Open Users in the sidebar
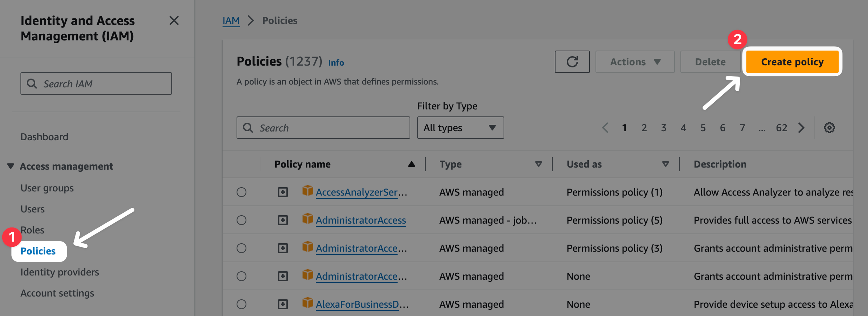The width and height of the screenshot is (868, 316). (x=32, y=209)
